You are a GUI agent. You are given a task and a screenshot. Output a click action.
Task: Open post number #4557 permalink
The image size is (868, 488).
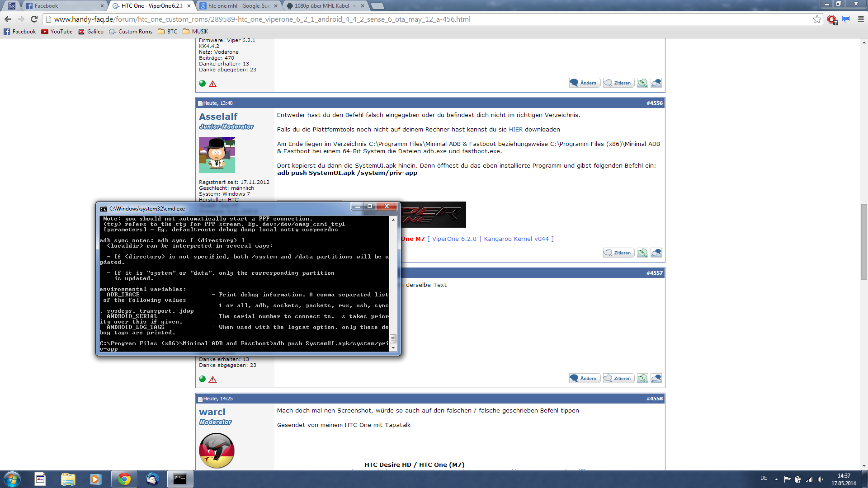coord(654,273)
